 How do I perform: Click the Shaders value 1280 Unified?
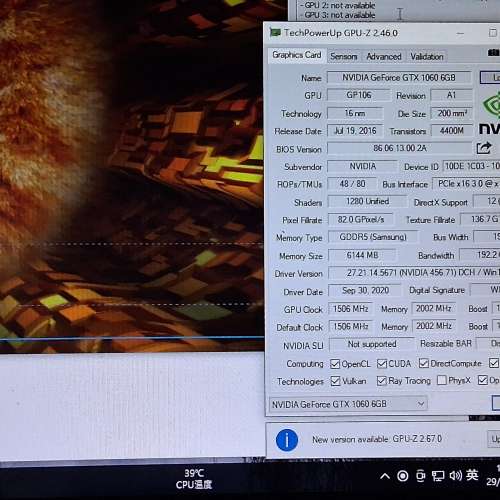(367, 201)
